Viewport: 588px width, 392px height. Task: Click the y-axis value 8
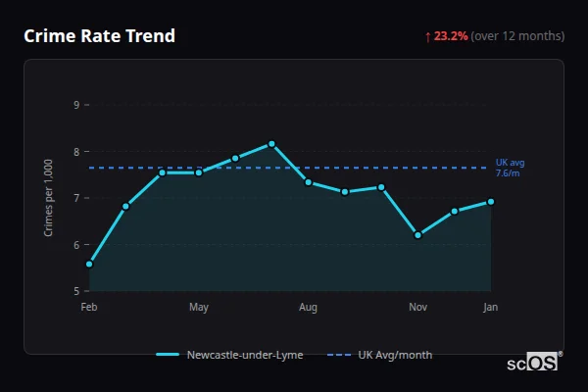[x=76, y=152]
